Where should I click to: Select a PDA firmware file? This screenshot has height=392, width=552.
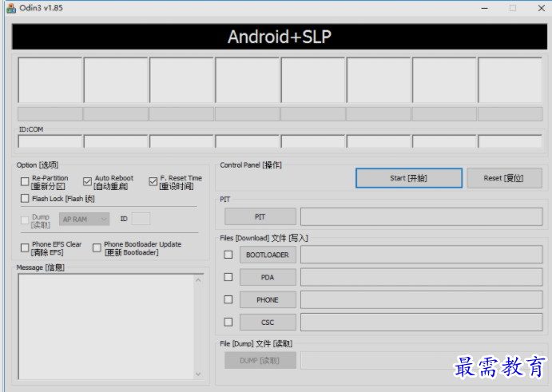click(x=268, y=277)
